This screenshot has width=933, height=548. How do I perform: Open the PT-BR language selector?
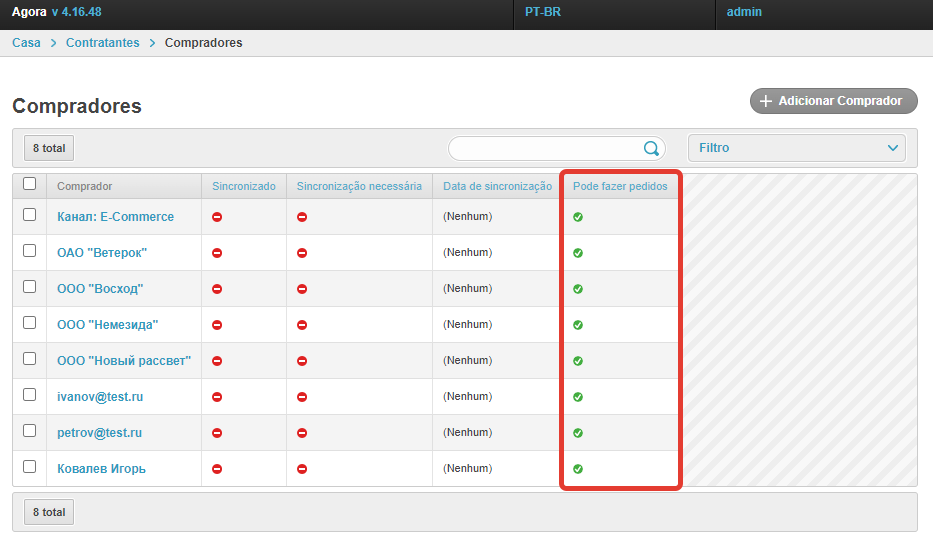point(543,12)
